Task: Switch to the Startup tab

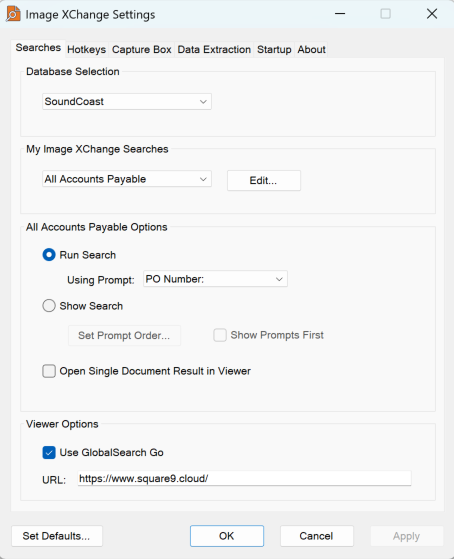Action: (x=274, y=50)
